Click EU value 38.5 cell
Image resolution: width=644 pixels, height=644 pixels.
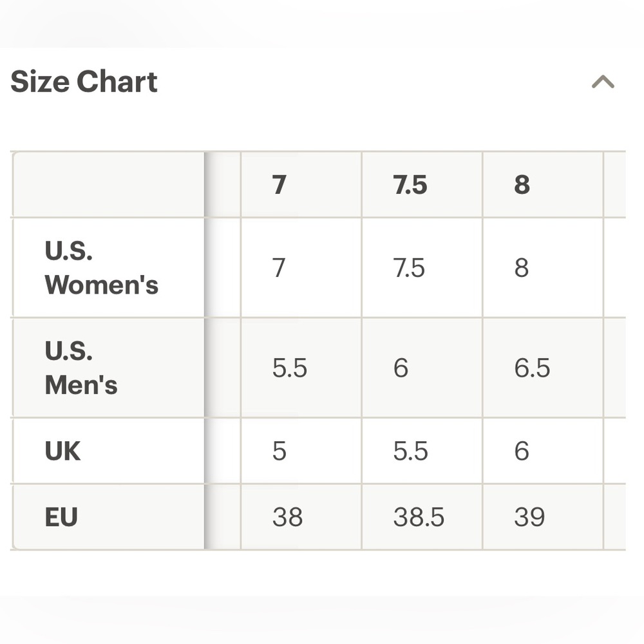422,516
